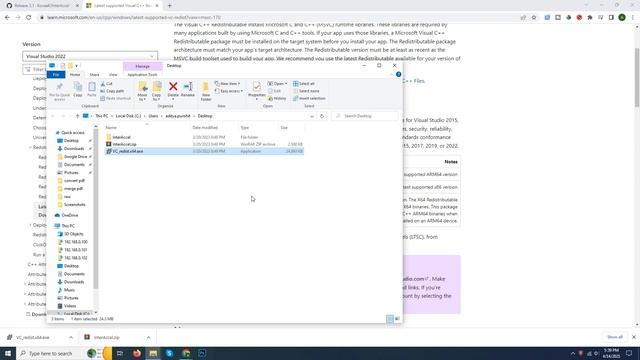This screenshot has width=640, height=360.
Task: Switch to details view layout icon
Action: point(390,319)
